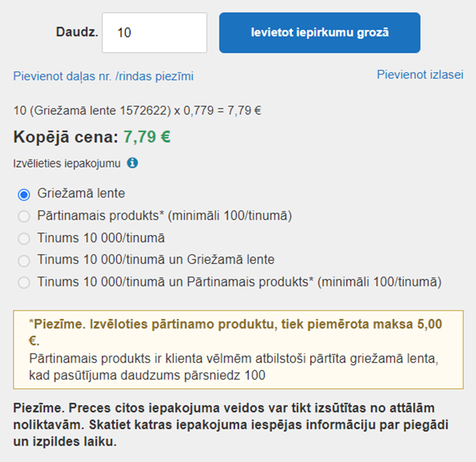Click Ievietot iepirkumu grozā button
The height and width of the screenshot is (462, 476).
coord(320,33)
